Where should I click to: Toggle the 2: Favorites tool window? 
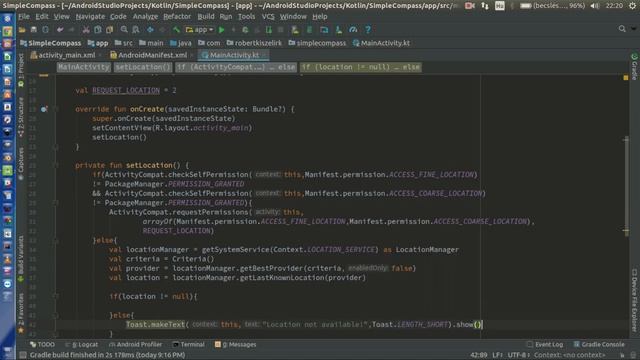click(x=21, y=313)
